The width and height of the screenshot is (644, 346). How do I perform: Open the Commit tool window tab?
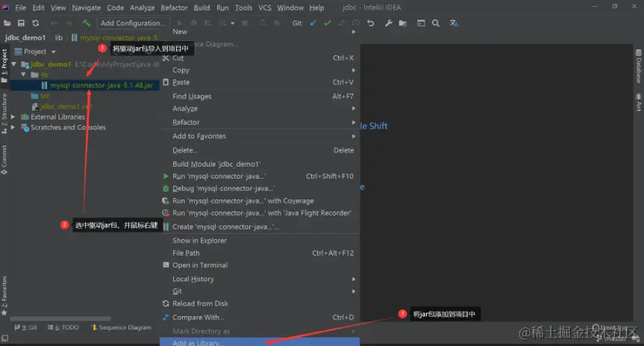(4, 160)
